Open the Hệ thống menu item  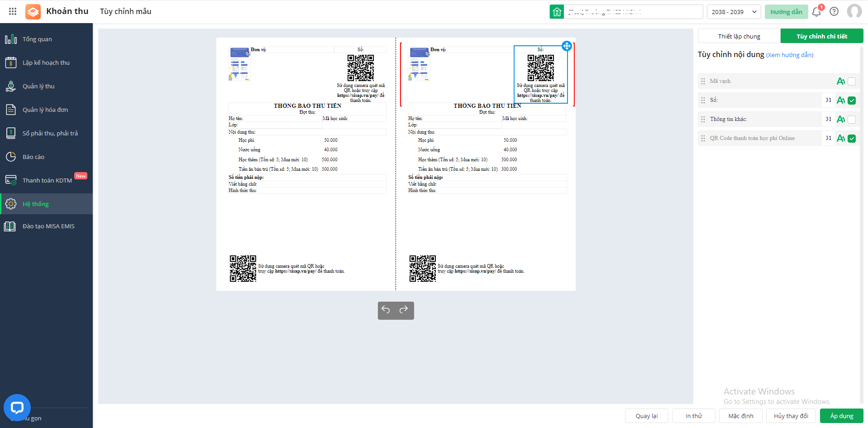click(46, 204)
